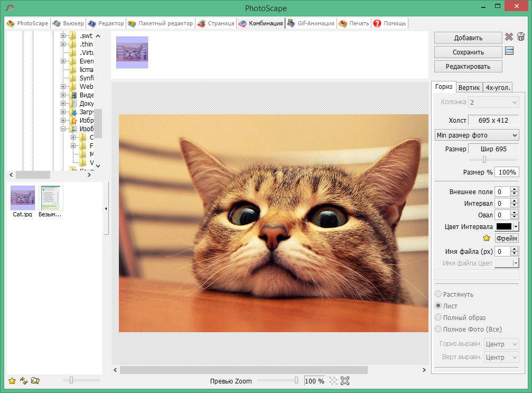Open the Min размер фото dropdown

pos(477,135)
